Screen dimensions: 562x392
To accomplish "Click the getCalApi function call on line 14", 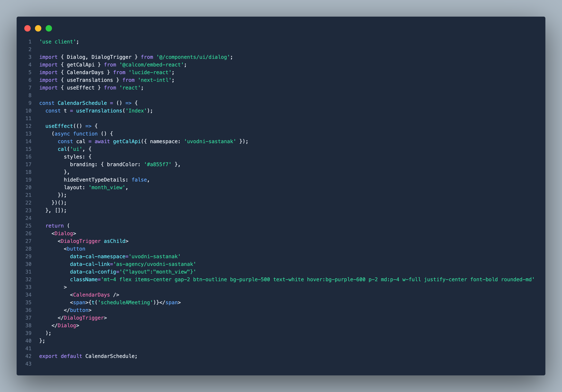I will click(x=127, y=141).
